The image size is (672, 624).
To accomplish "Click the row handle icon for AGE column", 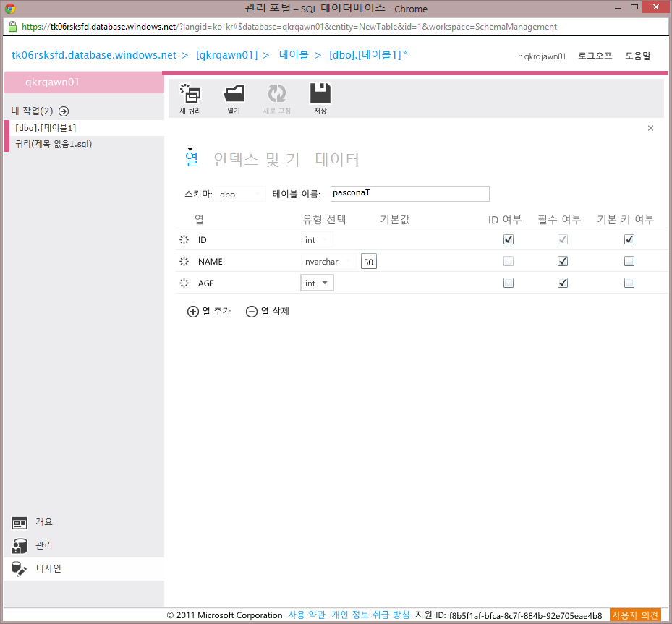I will click(184, 283).
